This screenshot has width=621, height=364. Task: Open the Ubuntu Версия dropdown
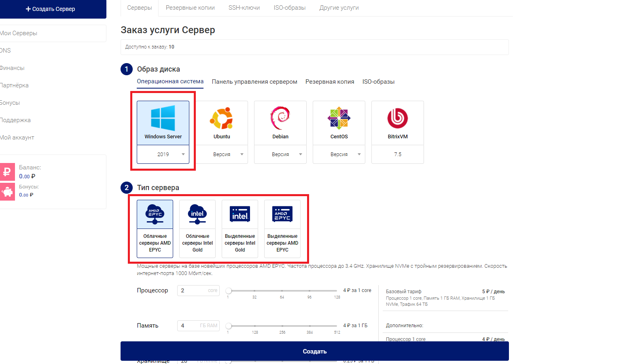click(x=222, y=154)
